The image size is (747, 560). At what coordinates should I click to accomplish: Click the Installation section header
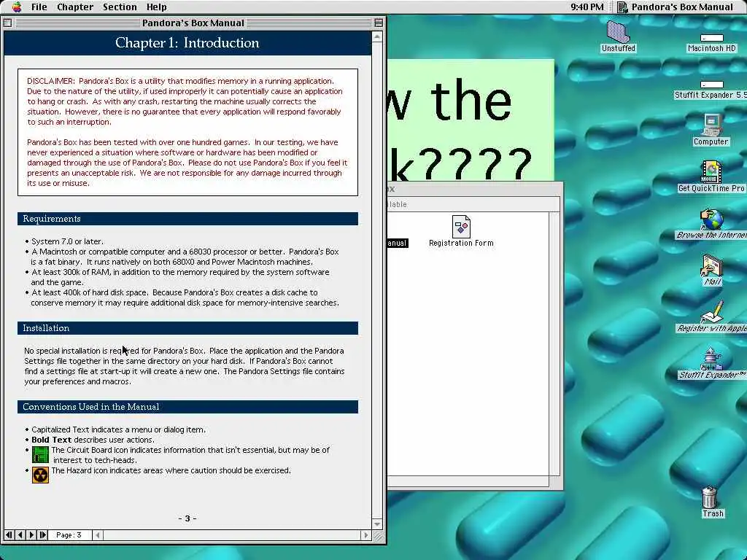pyautogui.click(x=187, y=328)
